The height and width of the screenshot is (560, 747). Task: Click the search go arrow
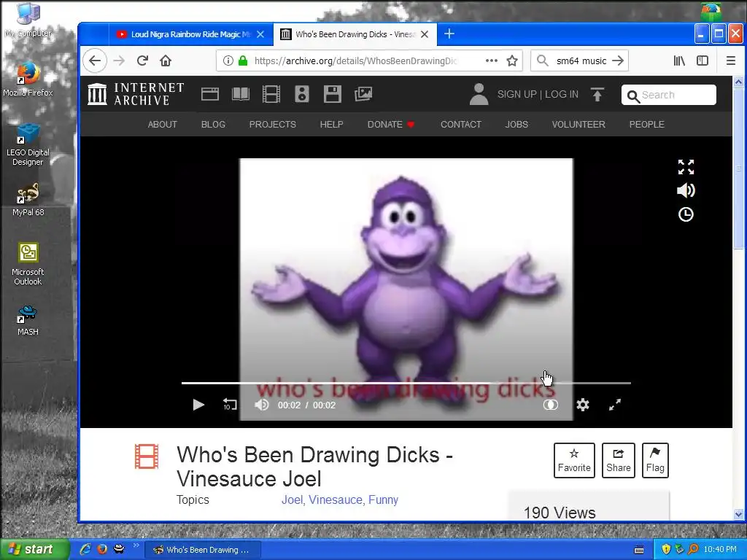pyautogui.click(x=618, y=61)
